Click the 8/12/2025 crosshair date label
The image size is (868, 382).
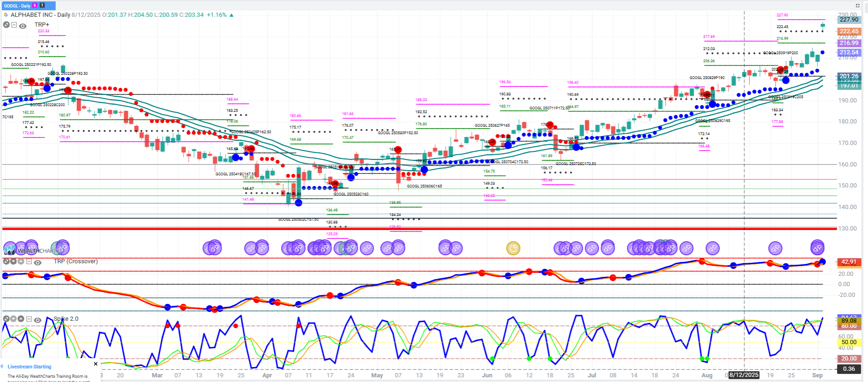[x=744, y=375]
